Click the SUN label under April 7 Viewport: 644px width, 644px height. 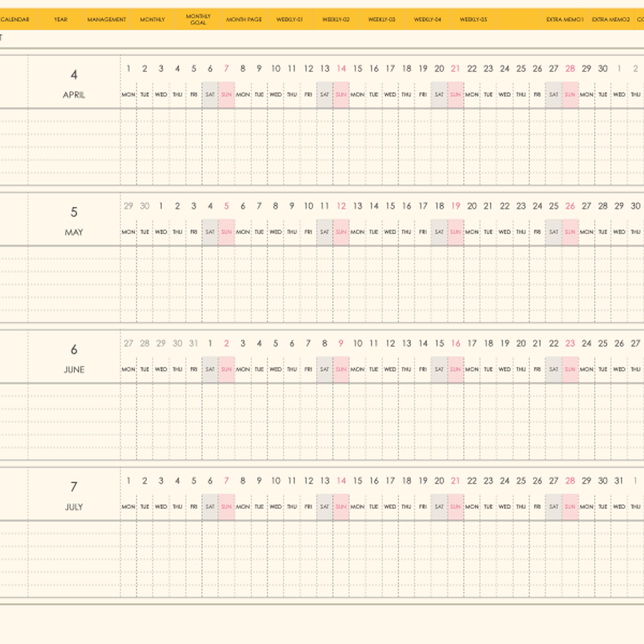[226, 94]
